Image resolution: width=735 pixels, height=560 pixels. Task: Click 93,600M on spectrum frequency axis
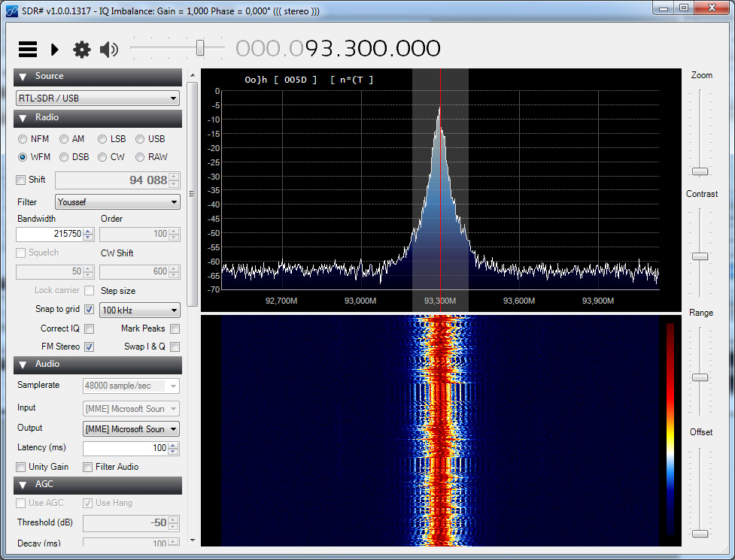point(519,301)
